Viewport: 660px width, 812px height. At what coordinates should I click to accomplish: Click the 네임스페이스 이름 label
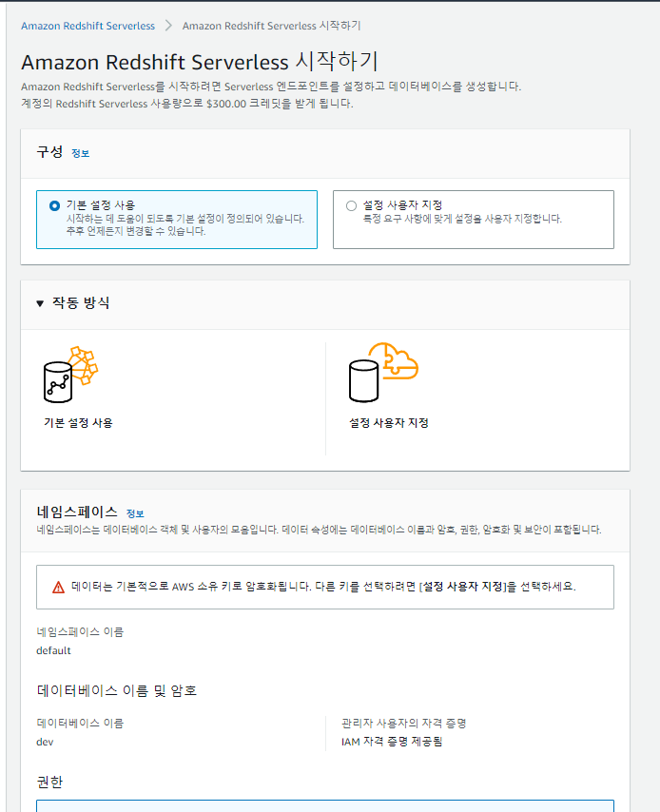click(x=80, y=631)
